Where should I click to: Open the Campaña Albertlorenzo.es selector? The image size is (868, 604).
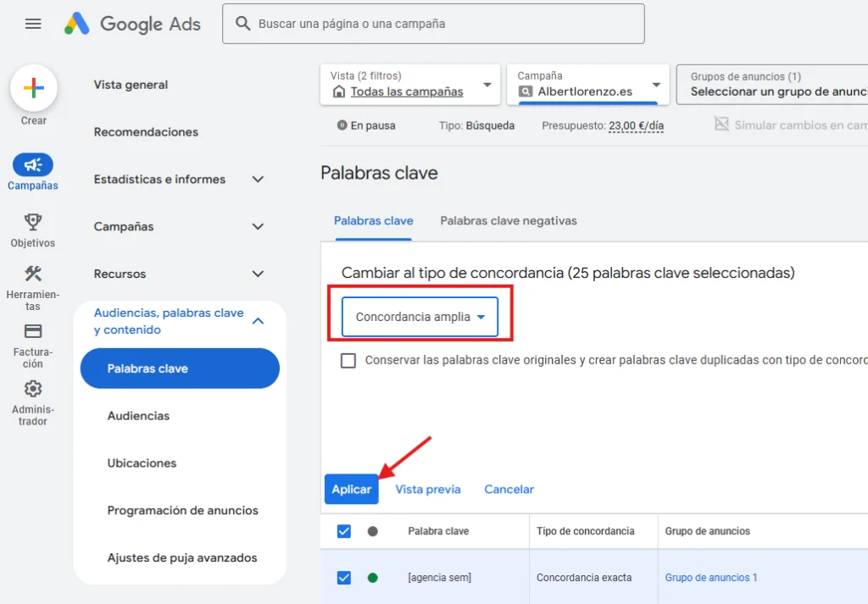(587, 85)
